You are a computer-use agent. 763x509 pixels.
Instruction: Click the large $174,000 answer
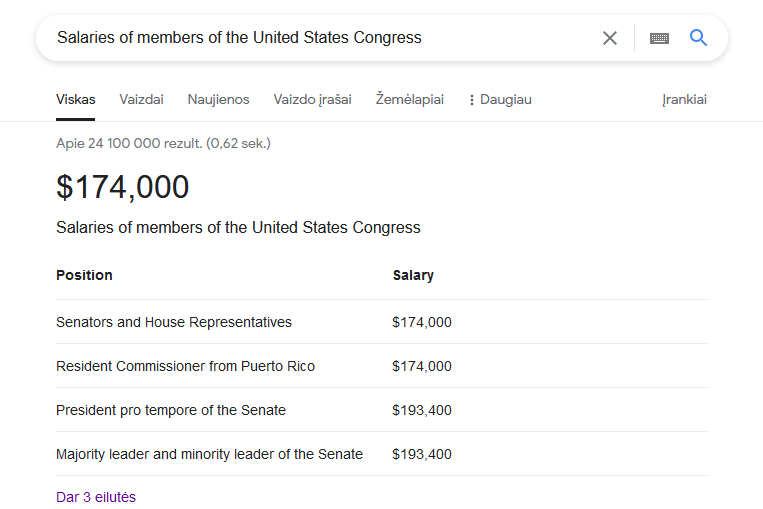123,187
